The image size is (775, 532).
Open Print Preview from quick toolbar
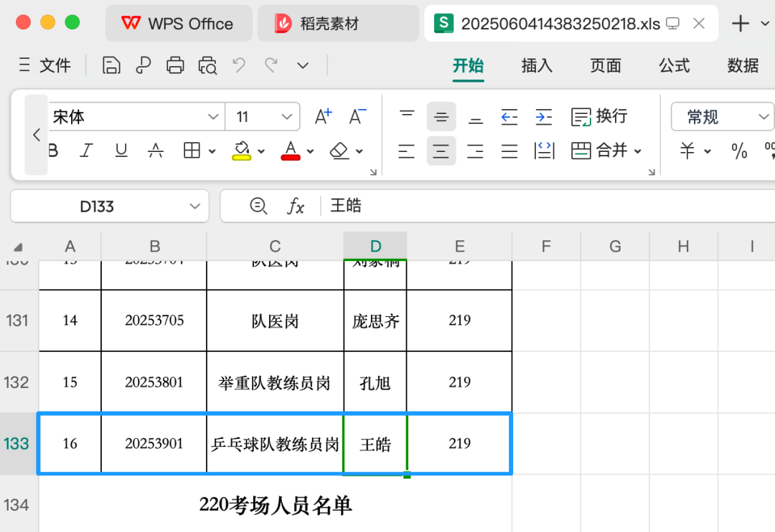point(207,66)
